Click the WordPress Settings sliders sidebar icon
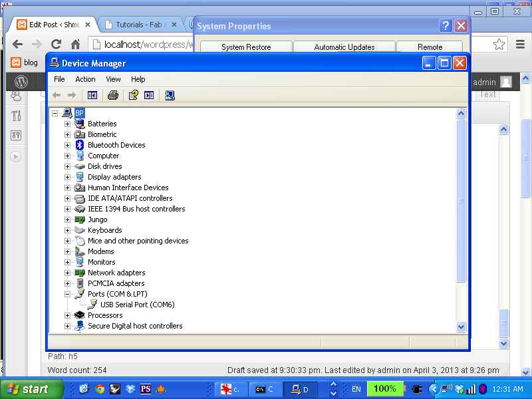 [x=16, y=136]
